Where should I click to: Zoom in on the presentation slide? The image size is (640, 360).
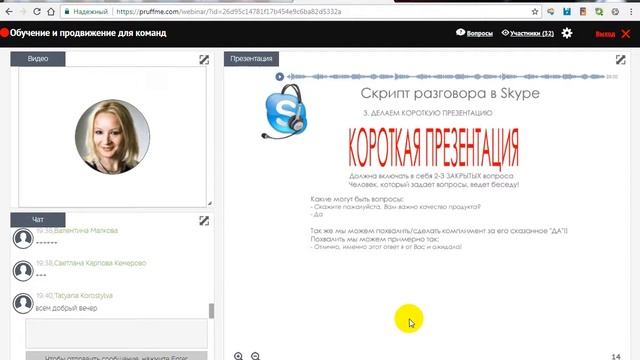tap(238, 356)
